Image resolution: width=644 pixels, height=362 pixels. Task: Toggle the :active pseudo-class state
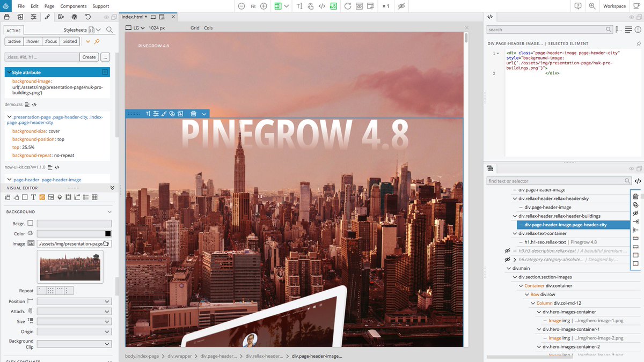pos(14,41)
